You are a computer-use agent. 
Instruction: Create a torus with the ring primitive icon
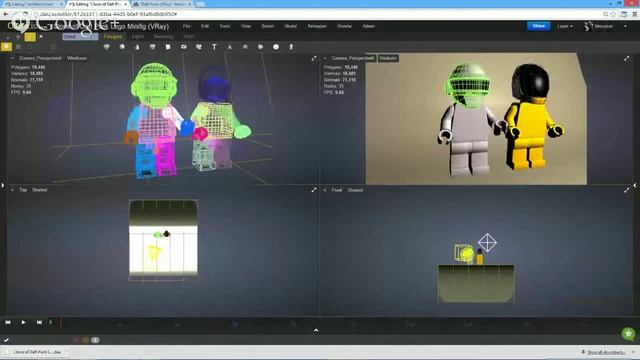(184, 47)
